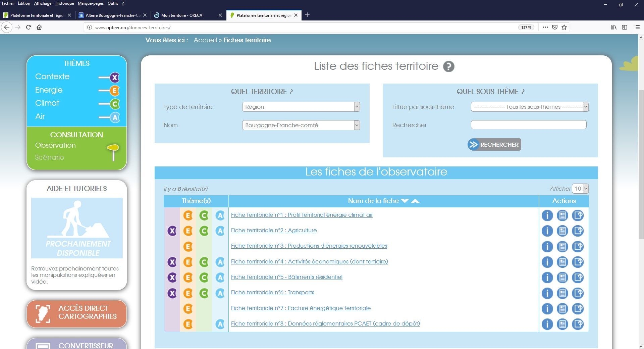
Task: Sort fiche names with descending arrow
Action: (405, 201)
